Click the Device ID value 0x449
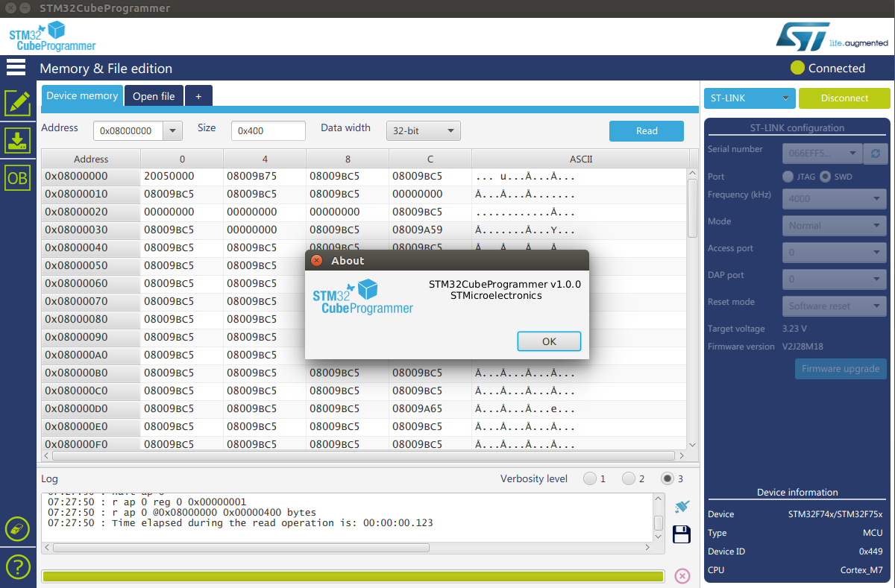This screenshot has width=895, height=588. coord(870,551)
